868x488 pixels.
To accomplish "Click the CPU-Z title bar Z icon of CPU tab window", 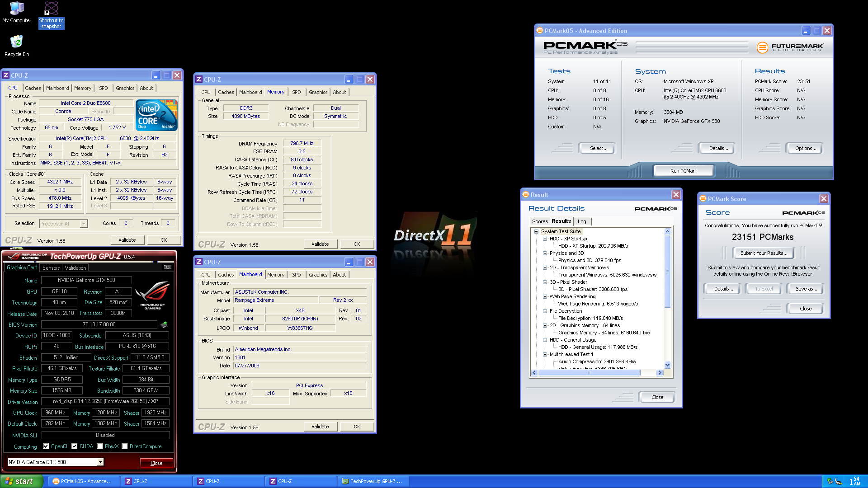I will click(6, 75).
